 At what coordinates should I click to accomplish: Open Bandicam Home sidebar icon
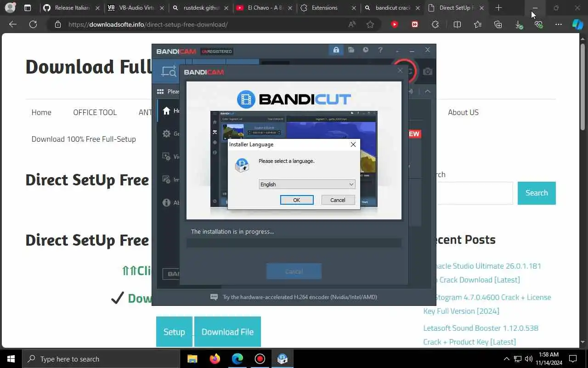click(166, 111)
